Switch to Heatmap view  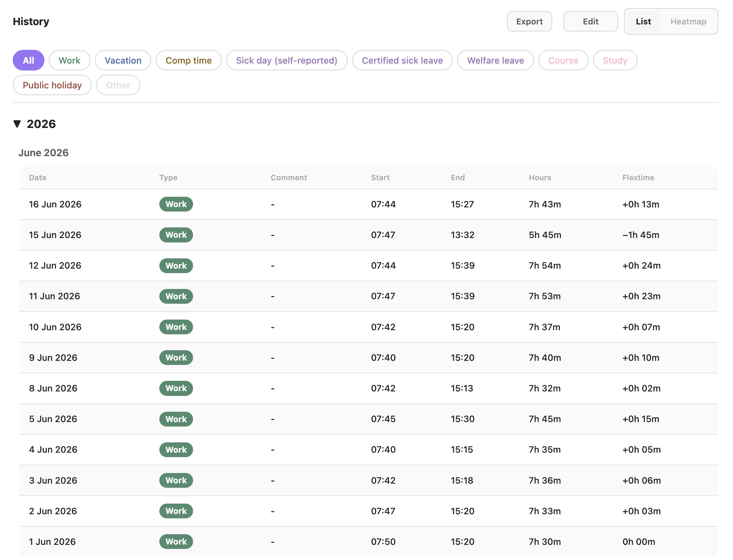688,21
